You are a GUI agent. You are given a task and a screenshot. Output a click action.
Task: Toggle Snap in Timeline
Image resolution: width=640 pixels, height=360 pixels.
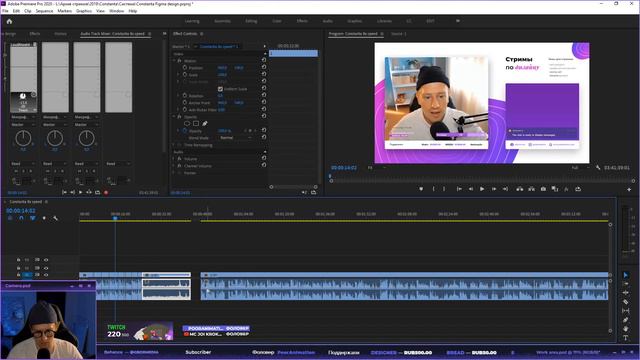(21, 218)
